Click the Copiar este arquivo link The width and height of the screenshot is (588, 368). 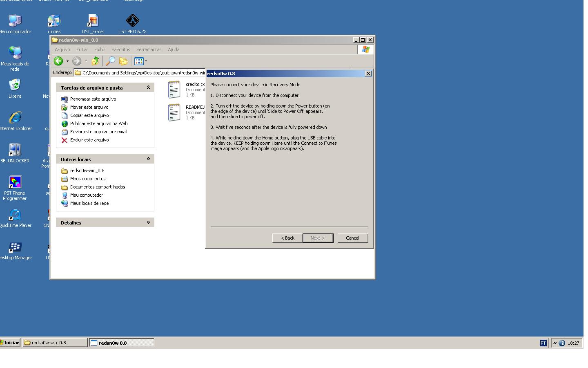coord(89,115)
